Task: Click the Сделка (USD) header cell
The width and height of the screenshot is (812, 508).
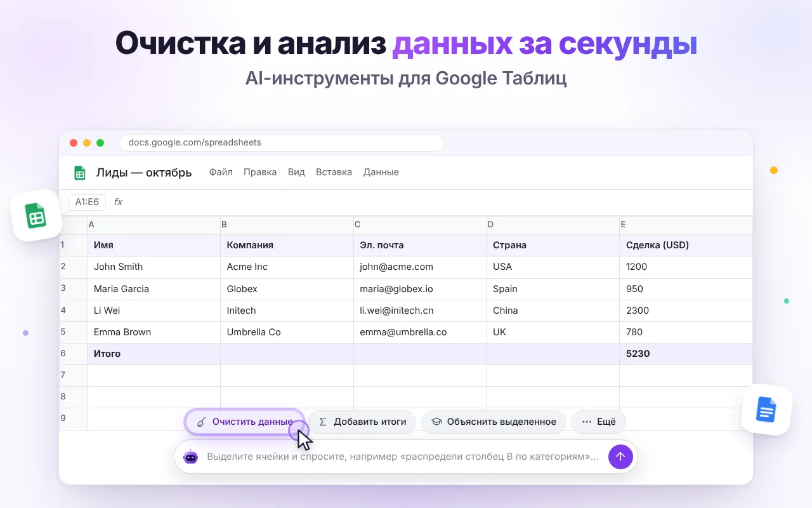Action: point(686,245)
